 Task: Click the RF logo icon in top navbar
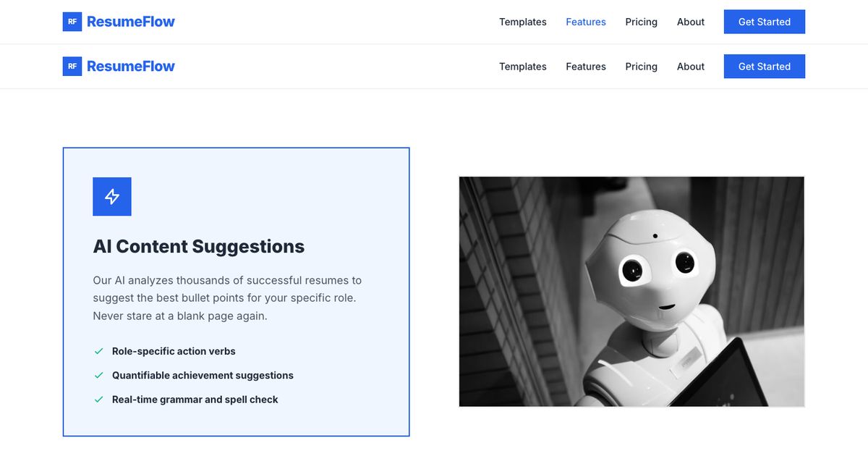[72, 22]
